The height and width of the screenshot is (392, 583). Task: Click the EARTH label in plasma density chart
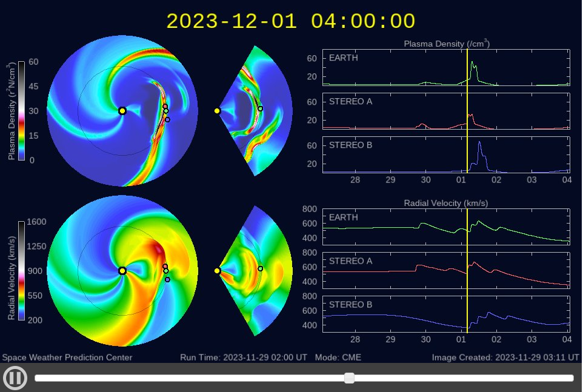(343, 58)
